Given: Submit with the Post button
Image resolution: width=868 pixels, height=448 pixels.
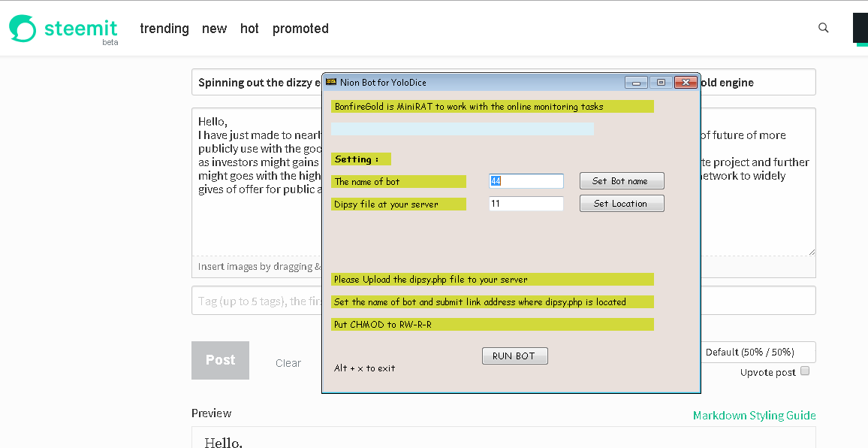Looking at the screenshot, I should (220, 360).
